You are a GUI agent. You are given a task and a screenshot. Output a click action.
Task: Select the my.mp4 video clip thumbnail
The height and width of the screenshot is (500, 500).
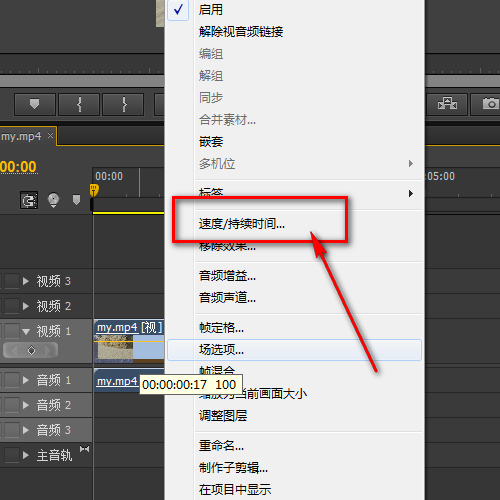[x=114, y=349]
